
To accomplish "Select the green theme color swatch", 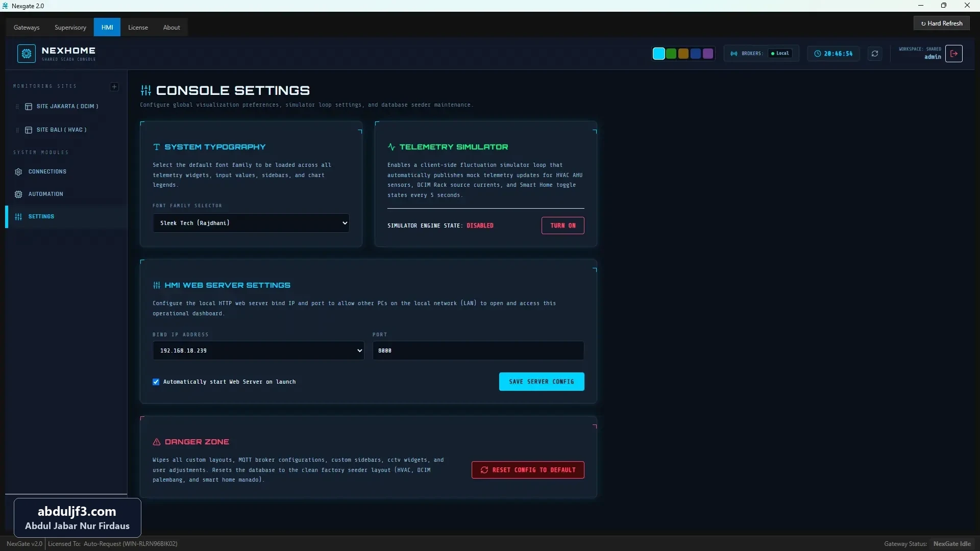I will pos(671,54).
